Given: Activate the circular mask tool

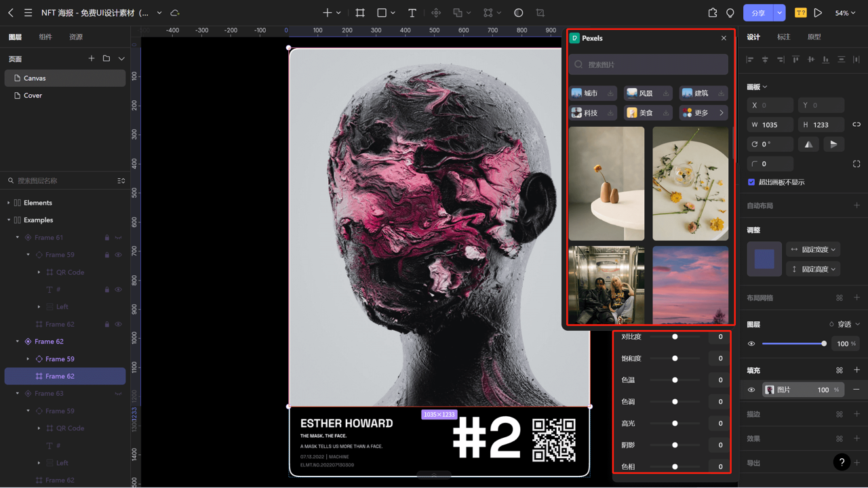Looking at the screenshot, I should (x=519, y=13).
